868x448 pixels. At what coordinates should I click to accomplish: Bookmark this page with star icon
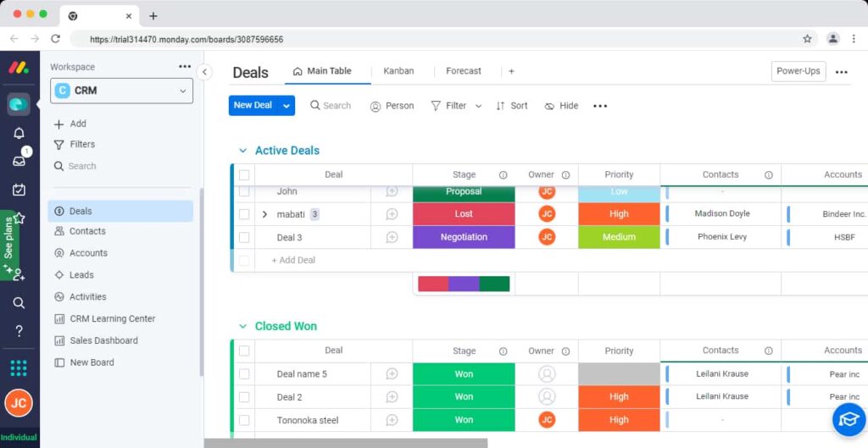pos(807,39)
